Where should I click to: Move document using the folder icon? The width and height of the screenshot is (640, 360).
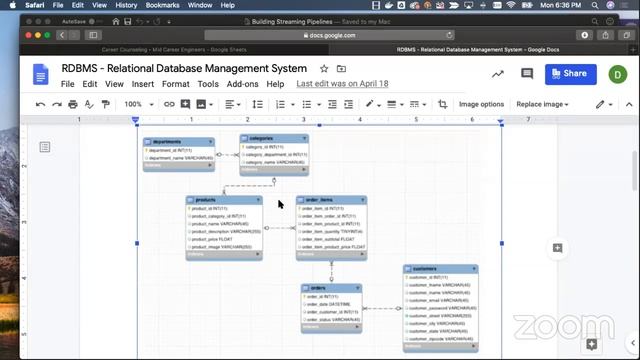[341, 69]
